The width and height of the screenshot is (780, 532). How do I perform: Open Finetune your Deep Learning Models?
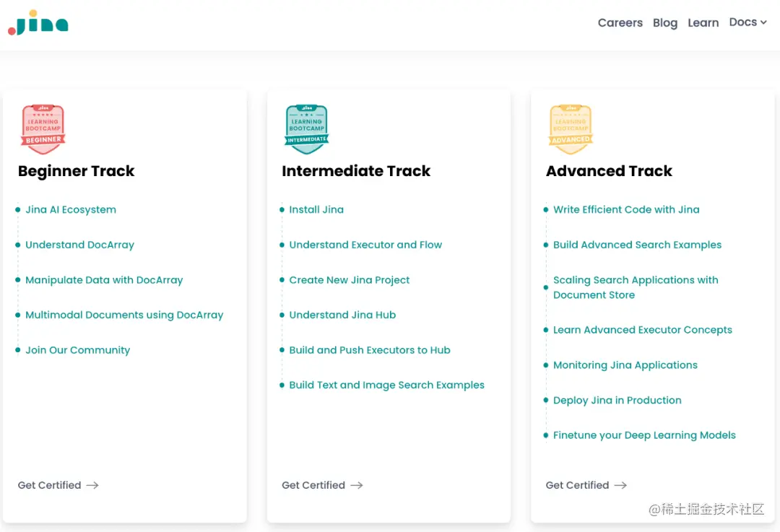point(644,435)
